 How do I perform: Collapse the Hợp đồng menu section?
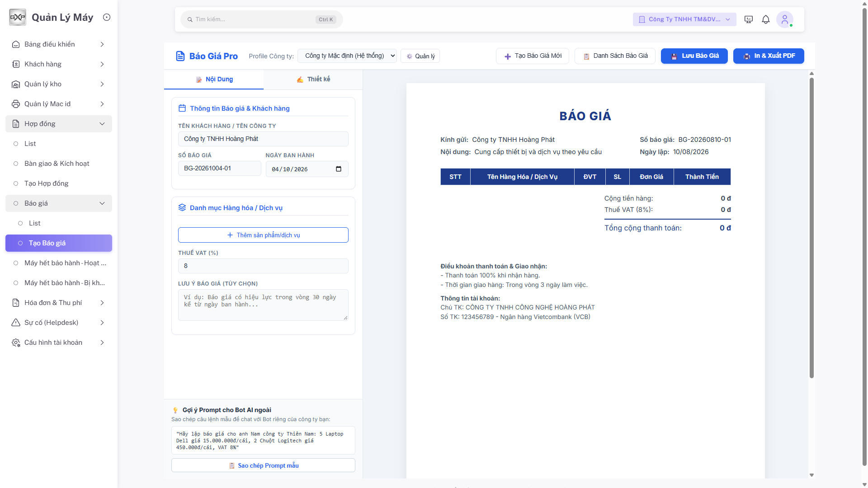[59, 124]
